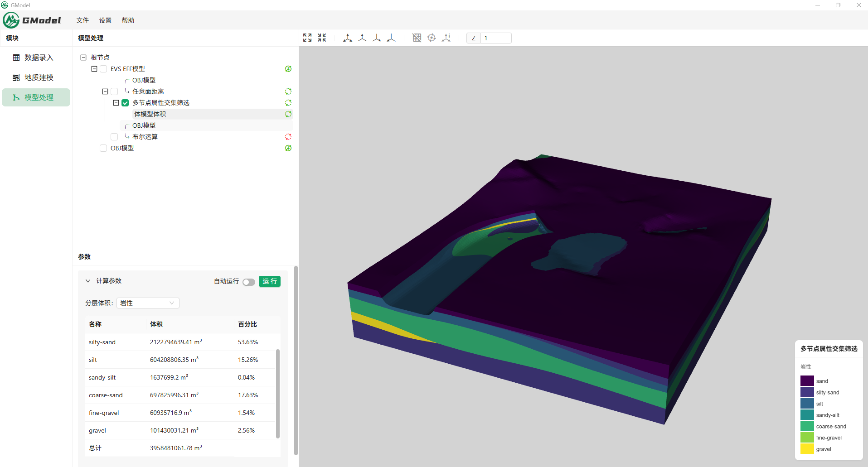This screenshot has height=467, width=868.
Task: Toggle the 自动运行 switch
Action: coord(248,282)
